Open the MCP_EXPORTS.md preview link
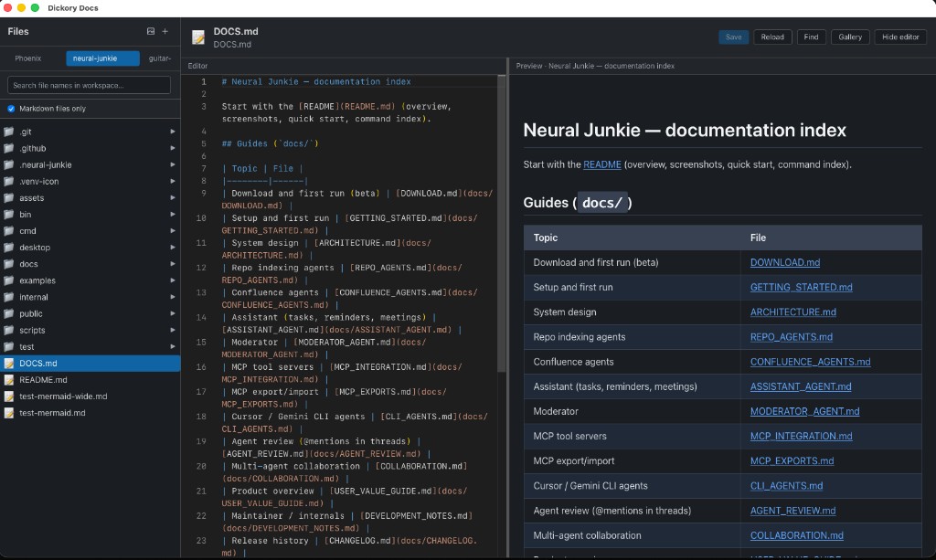 pyautogui.click(x=792, y=461)
